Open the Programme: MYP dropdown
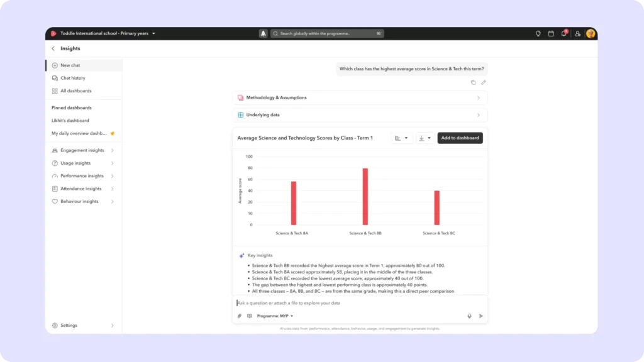The width and height of the screenshot is (644, 362). (x=275, y=316)
